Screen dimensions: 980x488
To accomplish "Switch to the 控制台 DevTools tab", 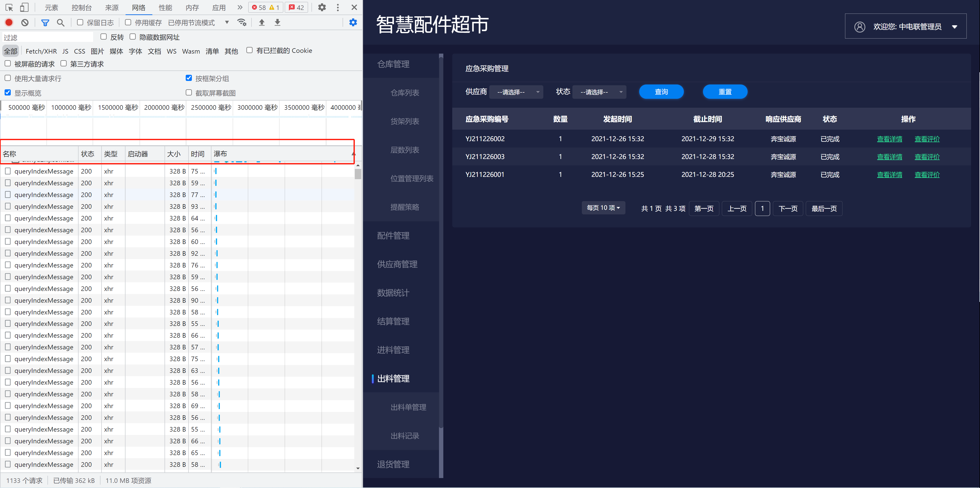I will click(81, 8).
